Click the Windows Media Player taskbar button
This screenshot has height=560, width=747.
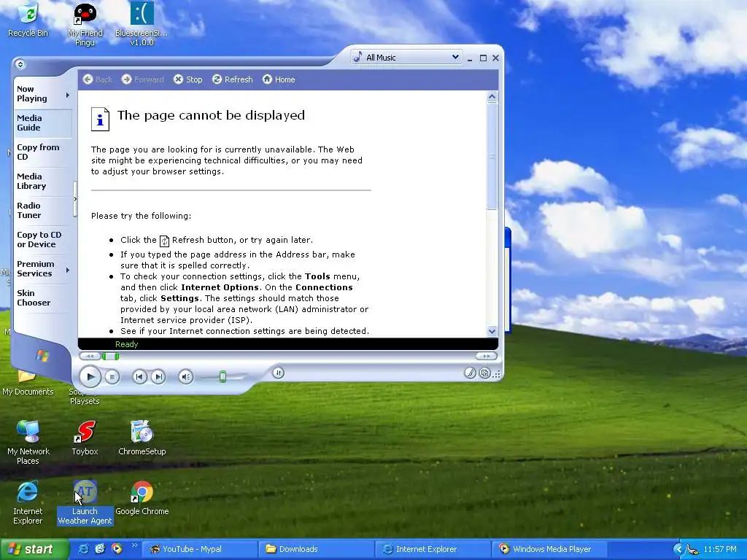pyautogui.click(x=549, y=549)
